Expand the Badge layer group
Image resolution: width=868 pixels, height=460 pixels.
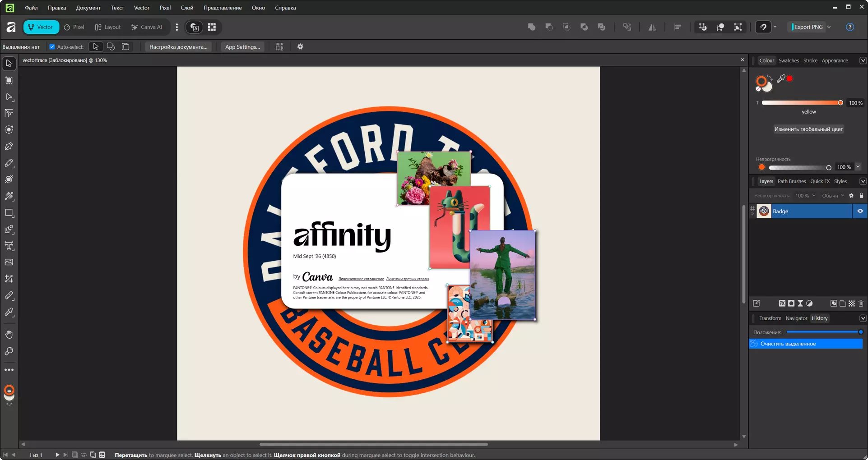[x=752, y=214]
